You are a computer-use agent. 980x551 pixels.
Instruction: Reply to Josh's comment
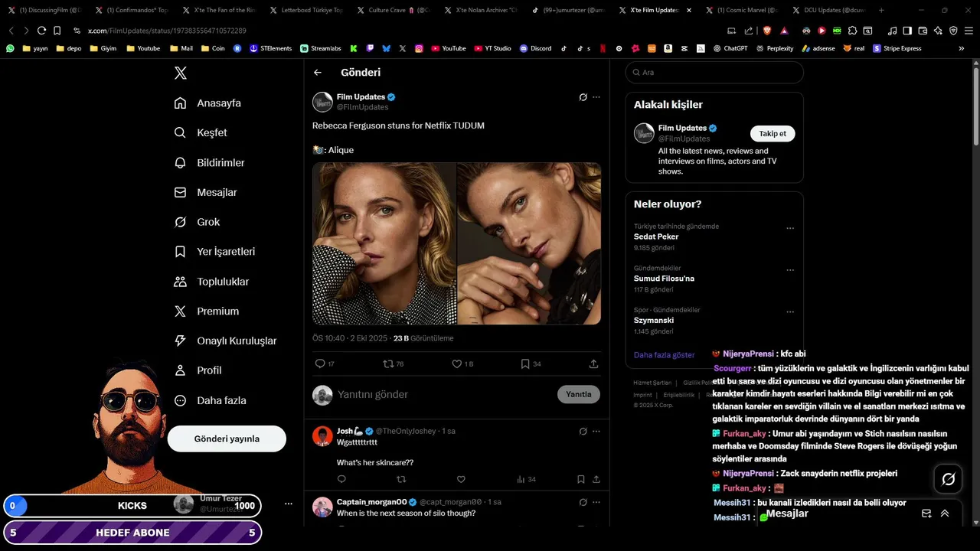coord(341,480)
